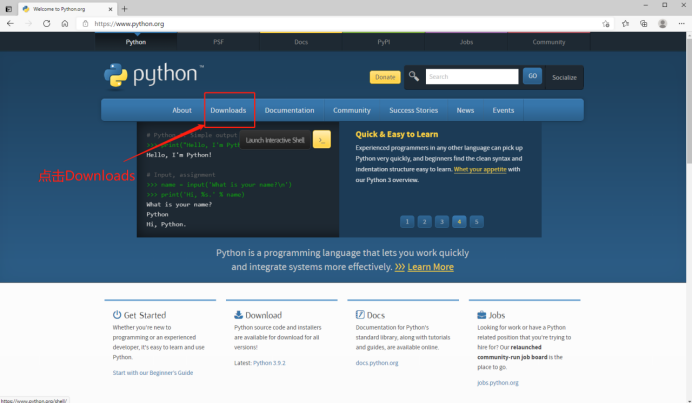Viewport: 692px width, 403px height.
Task: Open the Documentation menu
Action: coord(290,110)
